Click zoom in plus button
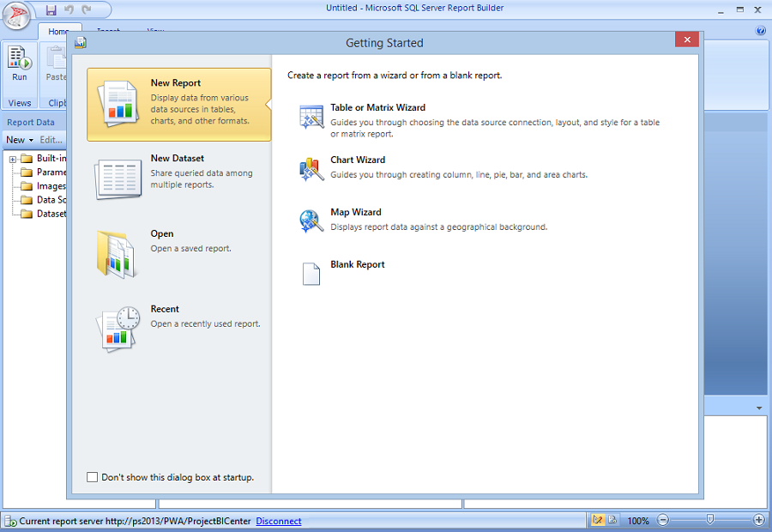Screen dimensions: 772x532 (759, 520)
